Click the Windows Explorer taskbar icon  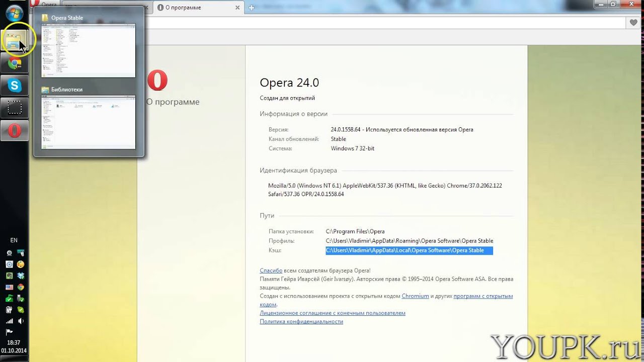[14, 41]
